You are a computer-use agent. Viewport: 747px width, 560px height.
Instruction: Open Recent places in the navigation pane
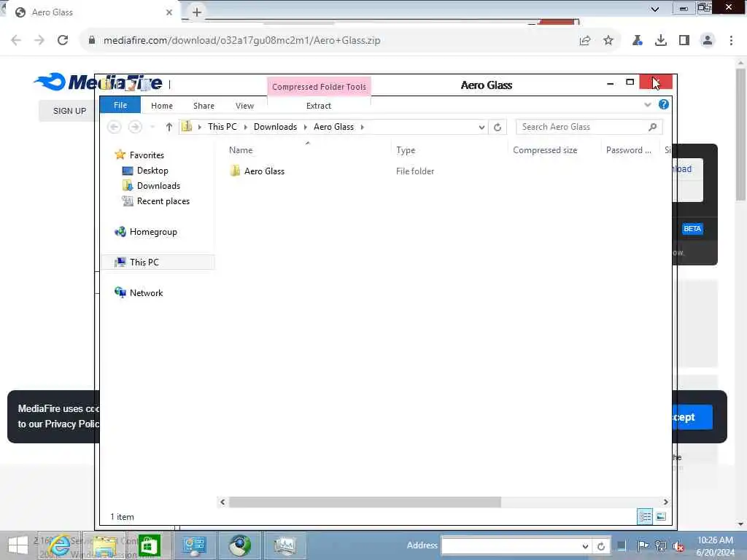(163, 201)
